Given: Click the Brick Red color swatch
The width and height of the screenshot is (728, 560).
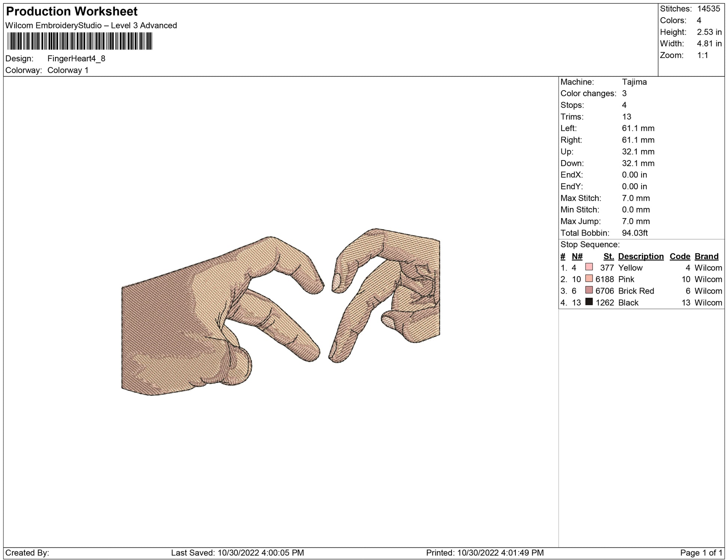Looking at the screenshot, I should tap(589, 290).
